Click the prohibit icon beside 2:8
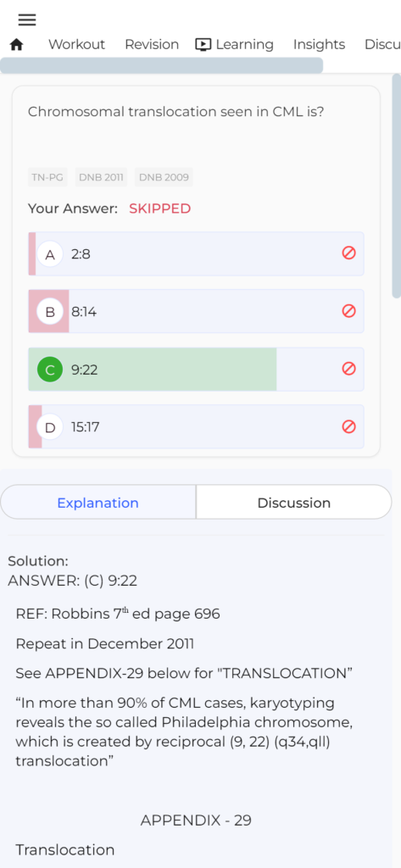This screenshot has width=401, height=868. coord(348,253)
